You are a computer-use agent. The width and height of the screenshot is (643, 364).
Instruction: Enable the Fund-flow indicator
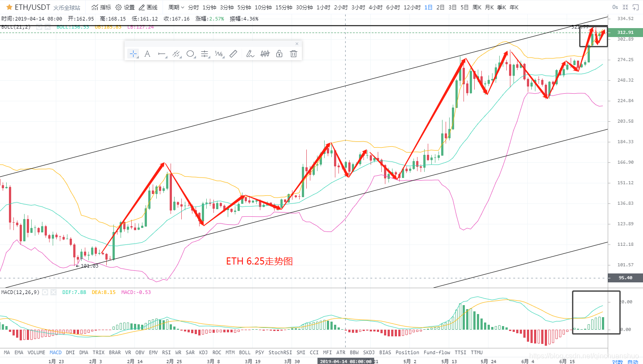click(437, 352)
